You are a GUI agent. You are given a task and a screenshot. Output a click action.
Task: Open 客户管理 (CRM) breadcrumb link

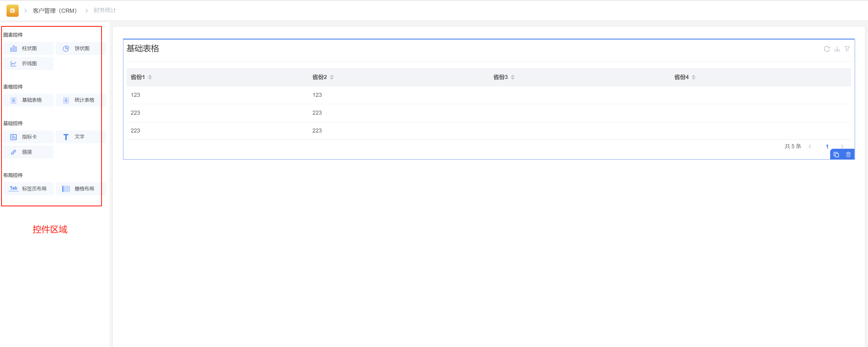pos(55,11)
